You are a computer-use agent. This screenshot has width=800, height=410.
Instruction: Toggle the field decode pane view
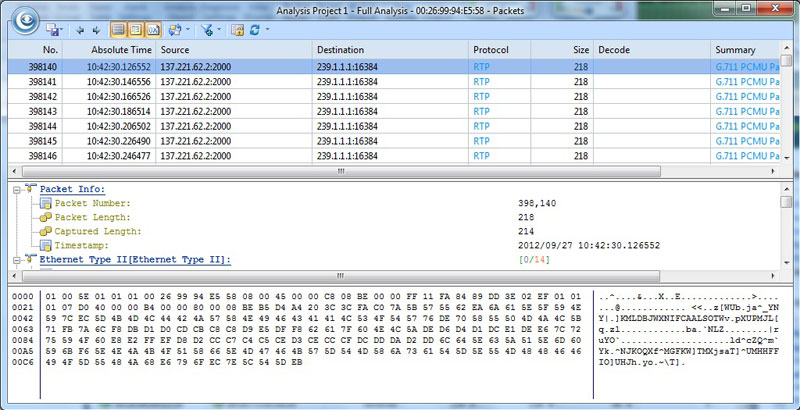point(136,30)
